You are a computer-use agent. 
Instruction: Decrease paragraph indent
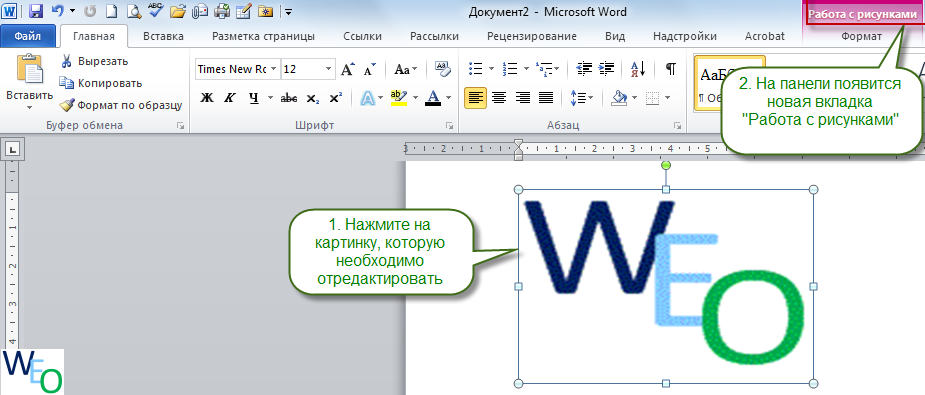click(x=584, y=68)
